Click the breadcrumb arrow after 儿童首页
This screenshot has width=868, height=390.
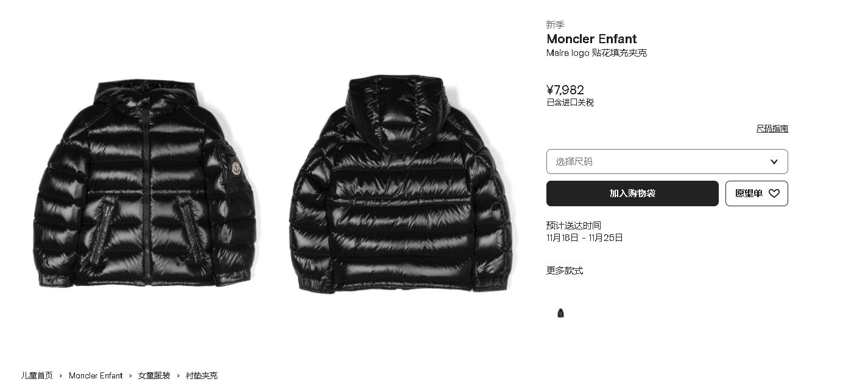coord(61,376)
